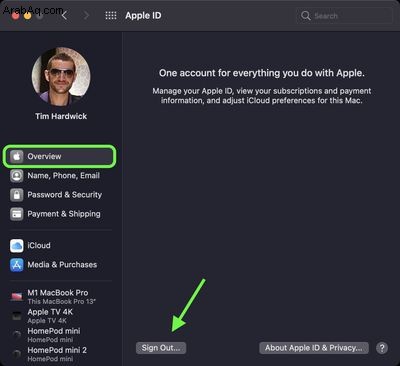Select M1 MacBook Pro device

(60, 297)
